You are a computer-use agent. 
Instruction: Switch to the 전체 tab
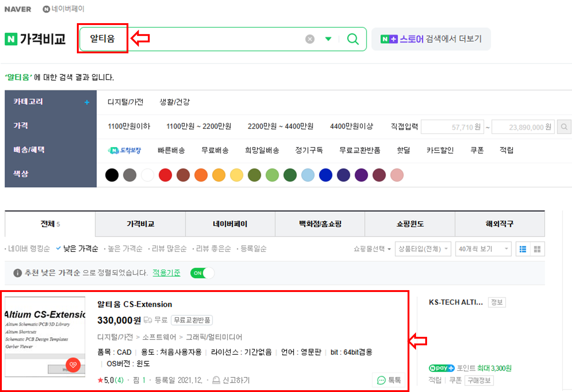point(50,224)
